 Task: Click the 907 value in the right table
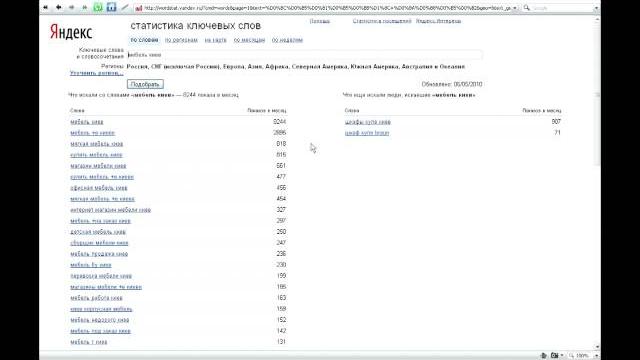click(x=556, y=122)
